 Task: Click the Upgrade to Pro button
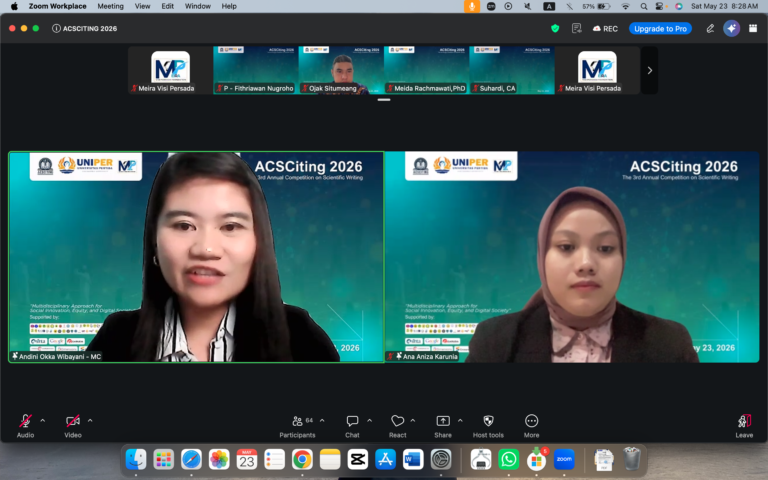click(660, 29)
